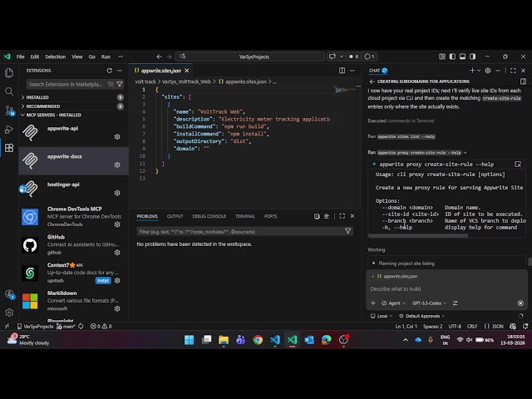The width and height of the screenshot is (532, 399).
Task: Open the Source Control view
Action: coord(9,111)
